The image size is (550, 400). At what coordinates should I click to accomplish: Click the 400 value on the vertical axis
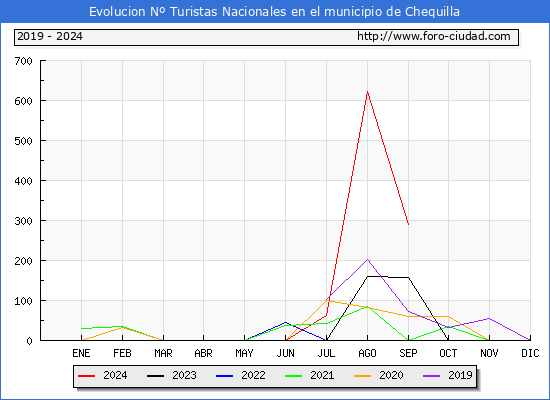(x=24, y=181)
